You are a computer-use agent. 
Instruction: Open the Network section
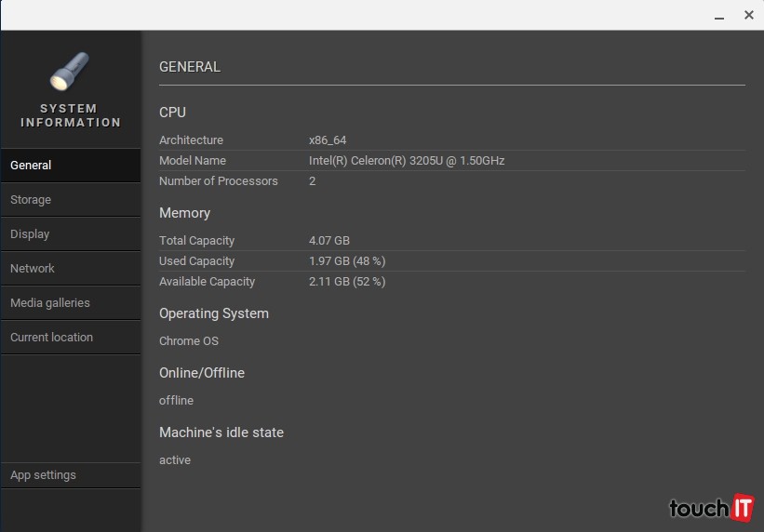[x=71, y=269]
